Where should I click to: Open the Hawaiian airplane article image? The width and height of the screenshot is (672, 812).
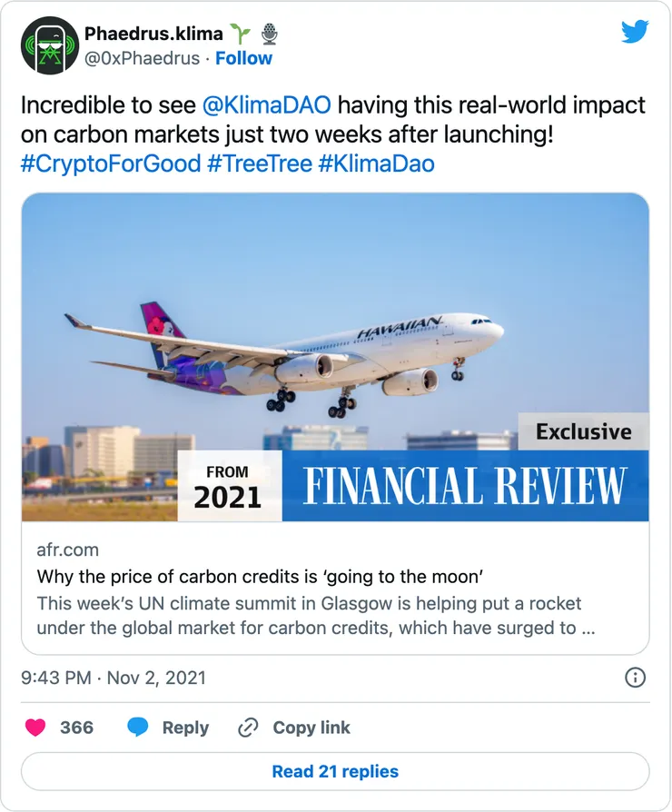pyautogui.click(x=335, y=358)
